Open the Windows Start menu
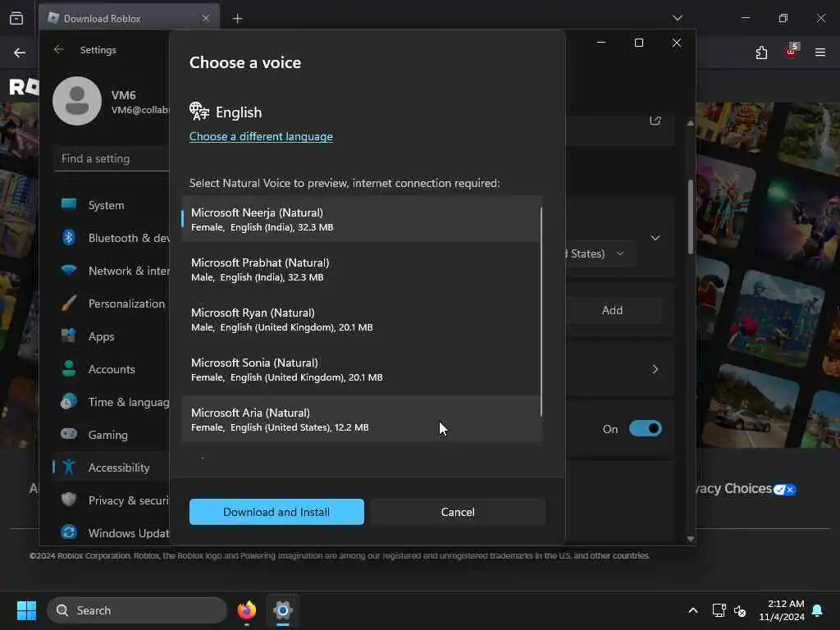 click(26, 610)
